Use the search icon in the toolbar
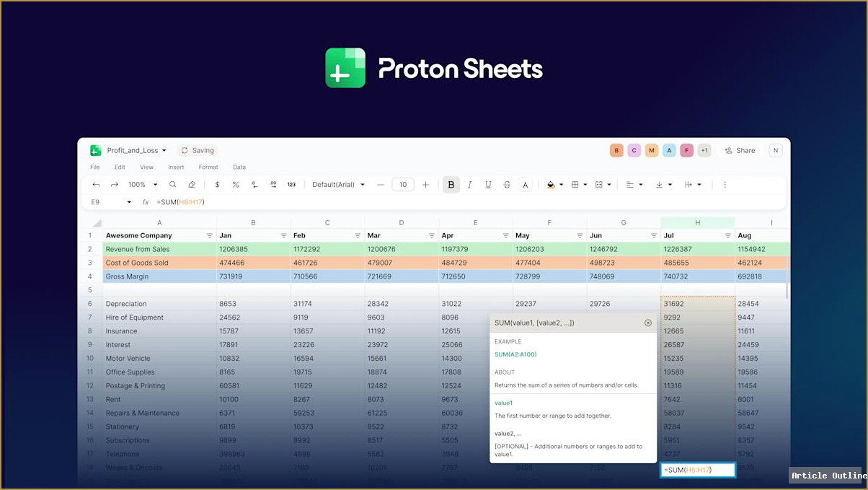Image resolution: width=868 pixels, height=490 pixels. pyautogui.click(x=173, y=184)
